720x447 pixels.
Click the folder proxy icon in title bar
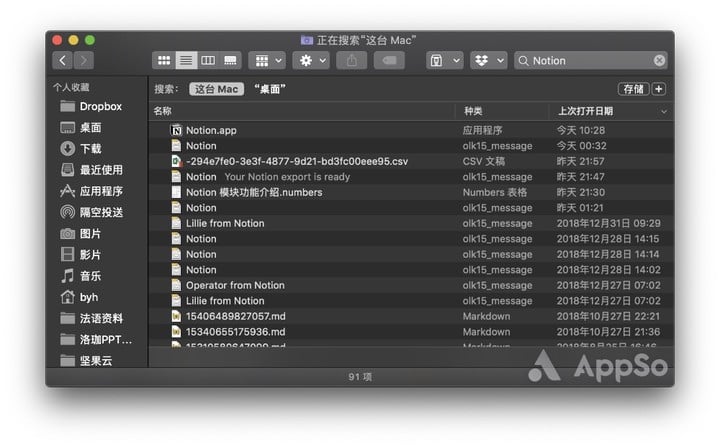[306, 40]
